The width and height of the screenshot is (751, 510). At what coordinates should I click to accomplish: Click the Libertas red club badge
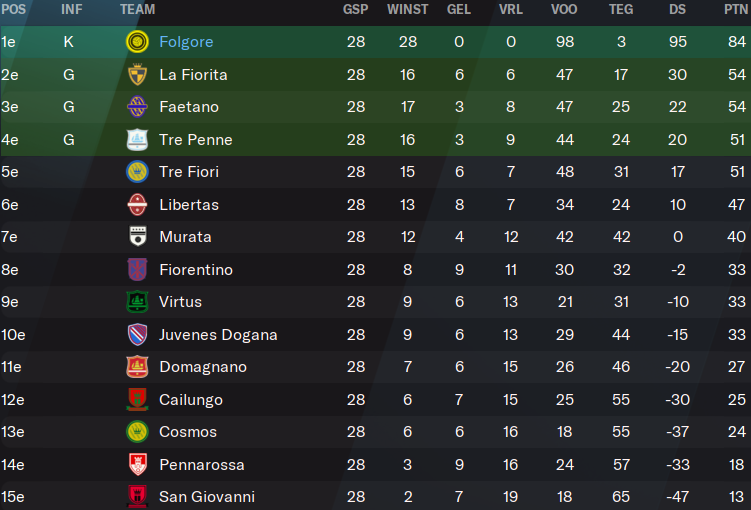coord(137,204)
